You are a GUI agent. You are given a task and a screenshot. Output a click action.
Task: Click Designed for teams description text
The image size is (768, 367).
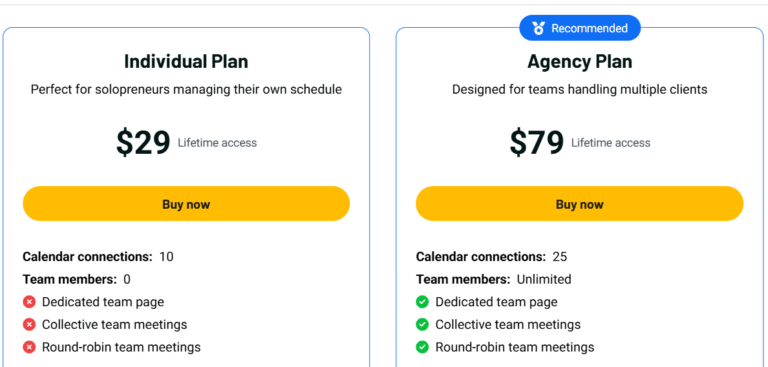pyautogui.click(x=579, y=90)
